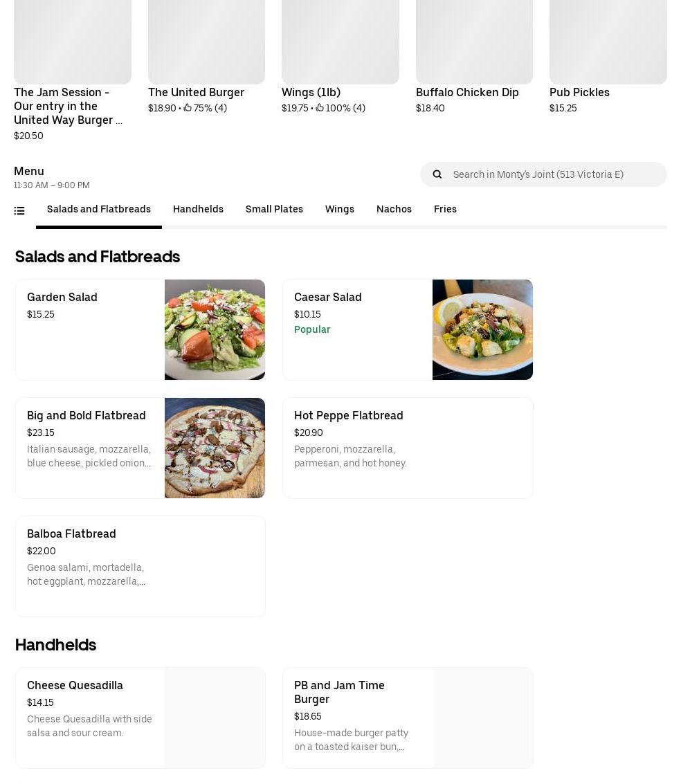Viewport: 681px width, 784px height.
Task: Switch to the Fries tab
Action: (x=445, y=209)
